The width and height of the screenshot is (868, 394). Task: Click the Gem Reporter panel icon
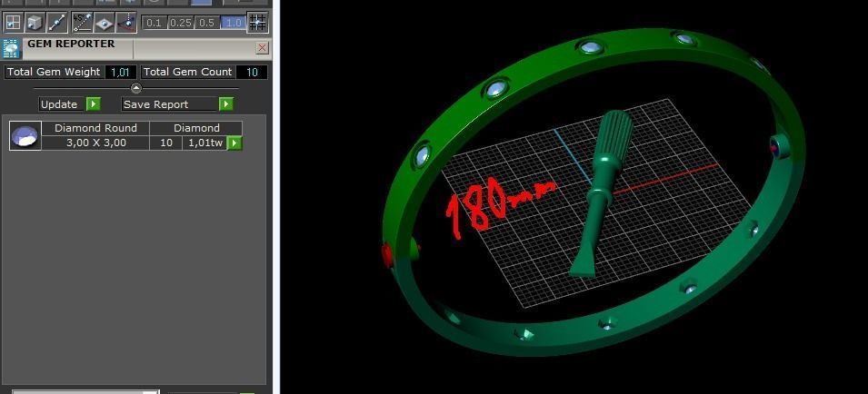pyautogui.click(x=11, y=49)
